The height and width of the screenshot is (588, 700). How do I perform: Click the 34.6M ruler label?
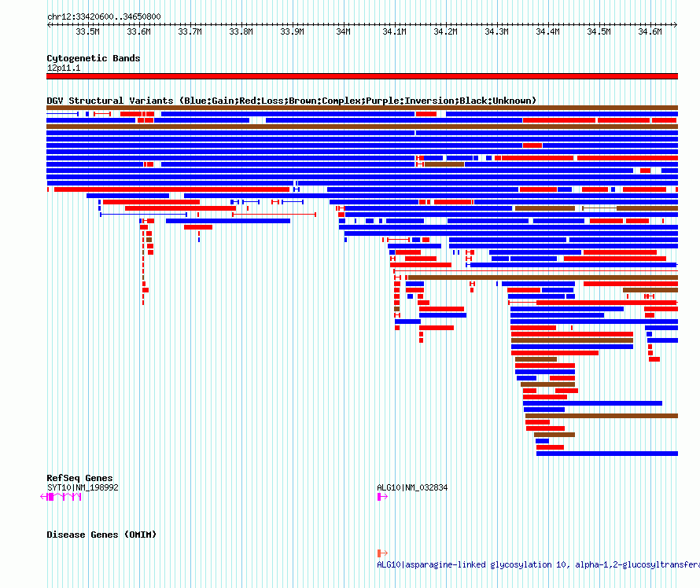point(650,31)
